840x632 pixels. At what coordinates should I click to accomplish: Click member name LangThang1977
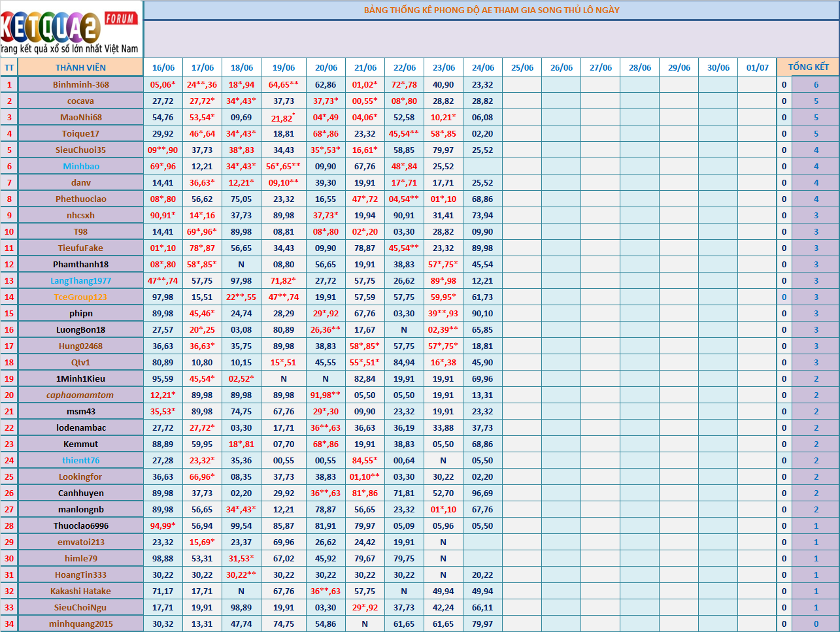click(80, 280)
